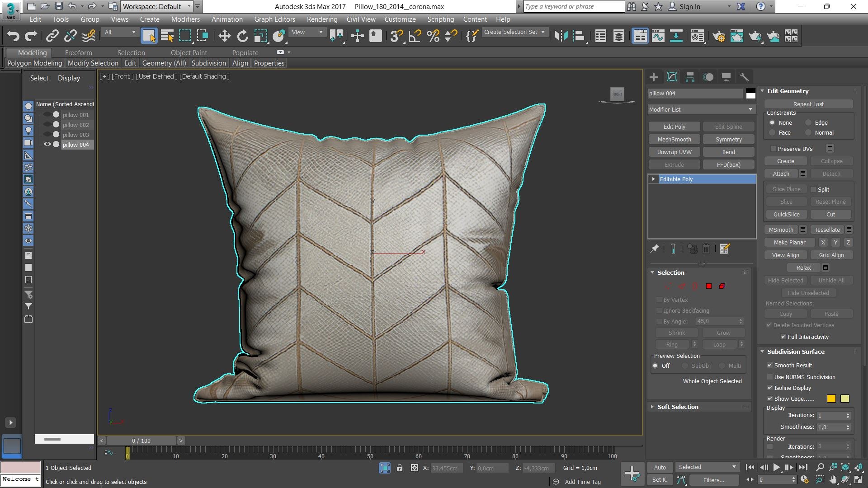This screenshot has height=488, width=868.
Task: Toggle the Percent Snap icon
Action: click(x=433, y=36)
